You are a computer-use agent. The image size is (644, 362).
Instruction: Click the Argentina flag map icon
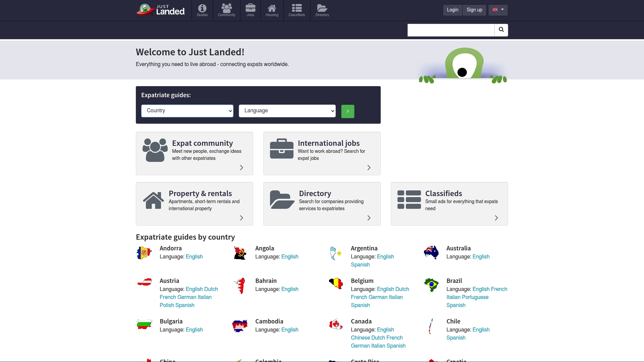(335, 253)
